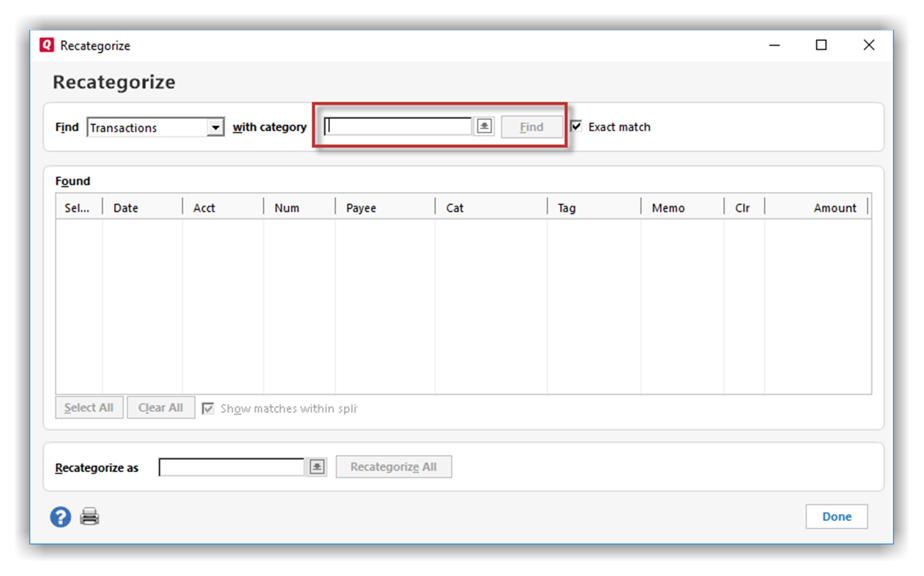Toggle the Exact match checkbox
Viewport: 924px width, 576px height.
pos(577,127)
